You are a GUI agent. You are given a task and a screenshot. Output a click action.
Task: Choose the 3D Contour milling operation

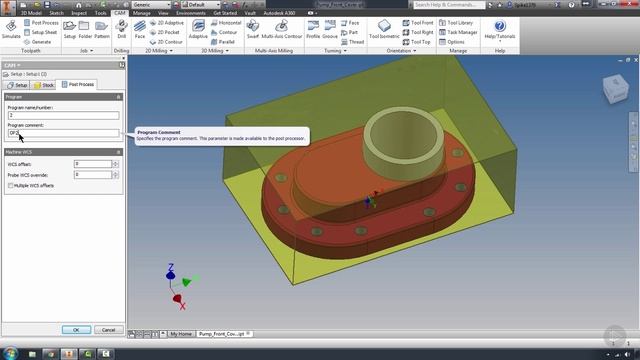point(224,32)
